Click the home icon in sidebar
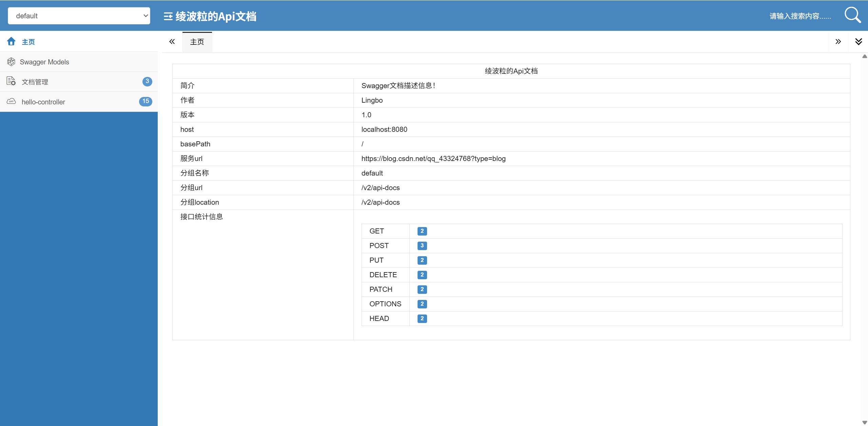868x426 pixels. coord(11,41)
